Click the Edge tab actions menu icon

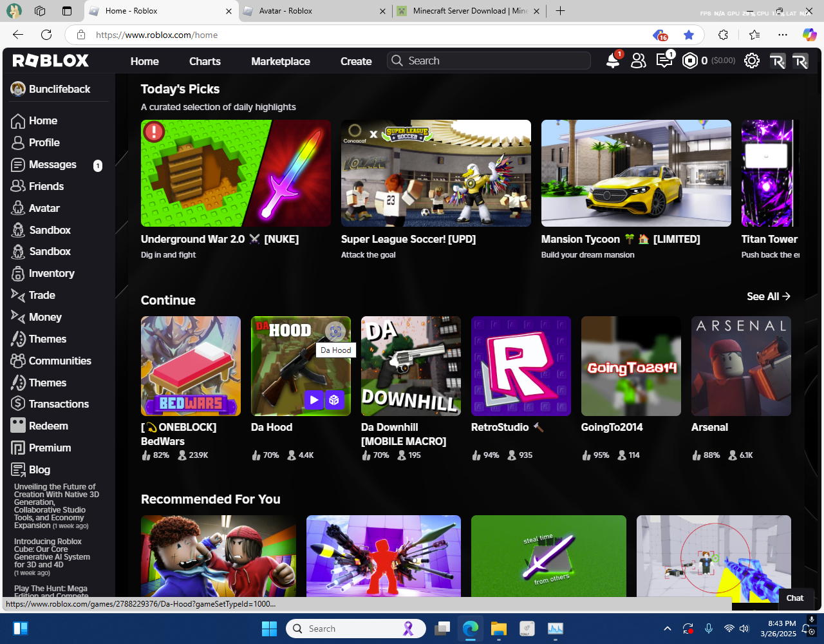pos(67,11)
